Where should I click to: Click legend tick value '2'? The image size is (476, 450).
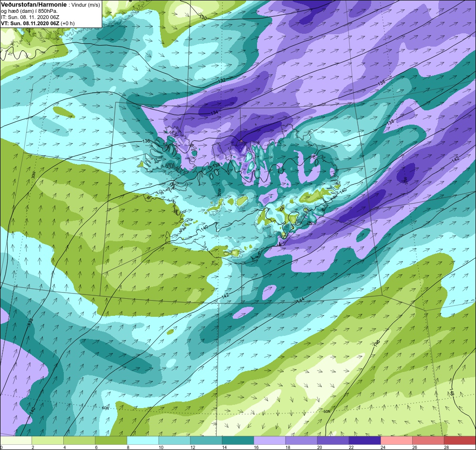click(x=33, y=447)
